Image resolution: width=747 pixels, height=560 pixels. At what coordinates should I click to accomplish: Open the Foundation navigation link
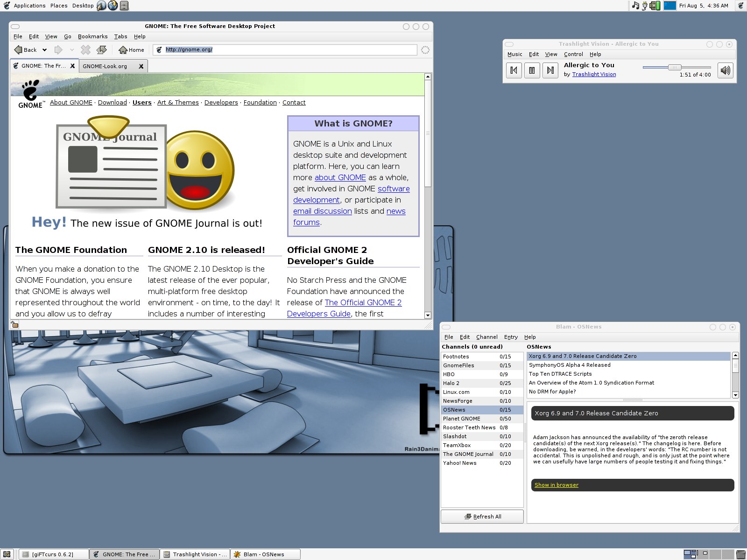tap(260, 103)
